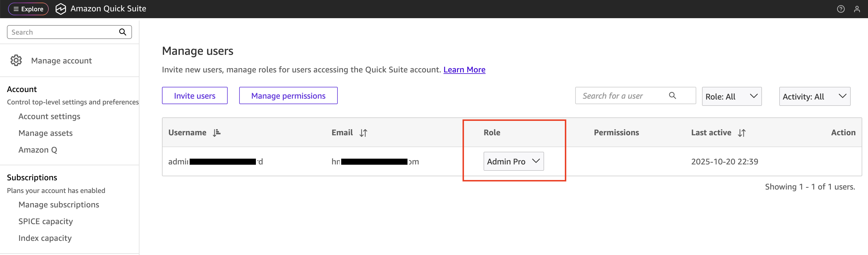Image resolution: width=868 pixels, height=255 pixels.
Task: Open the Activity: All filter dropdown
Action: click(x=814, y=96)
